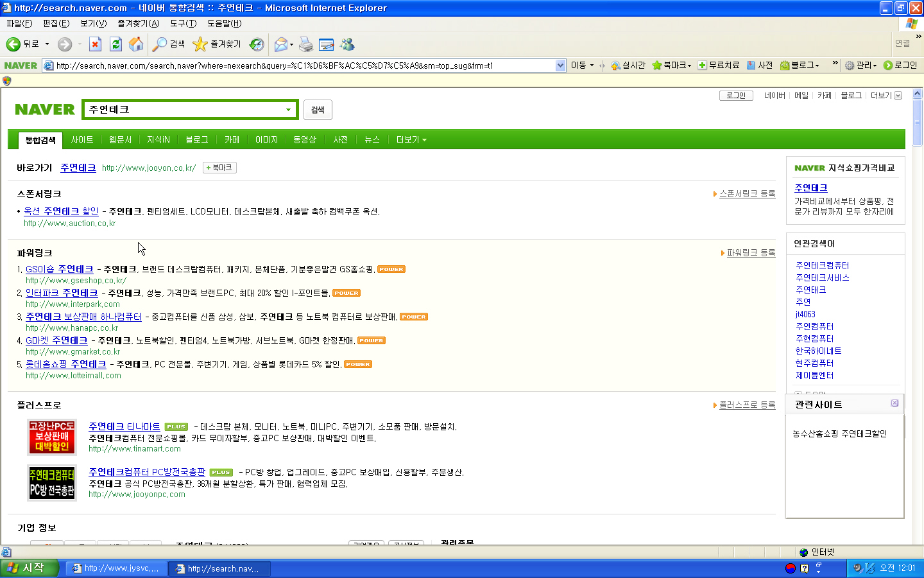The height and width of the screenshot is (578, 924).
Task: Open search box suggestion dropdown arrow
Action: [288, 110]
